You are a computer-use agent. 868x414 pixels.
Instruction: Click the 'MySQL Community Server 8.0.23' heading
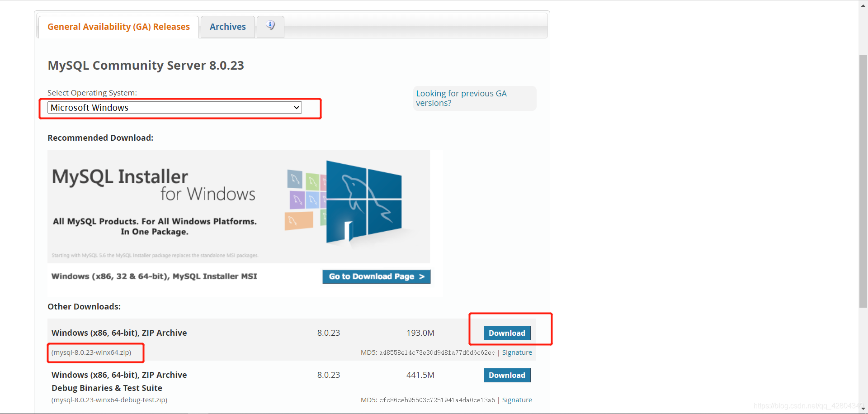pyautogui.click(x=146, y=66)
